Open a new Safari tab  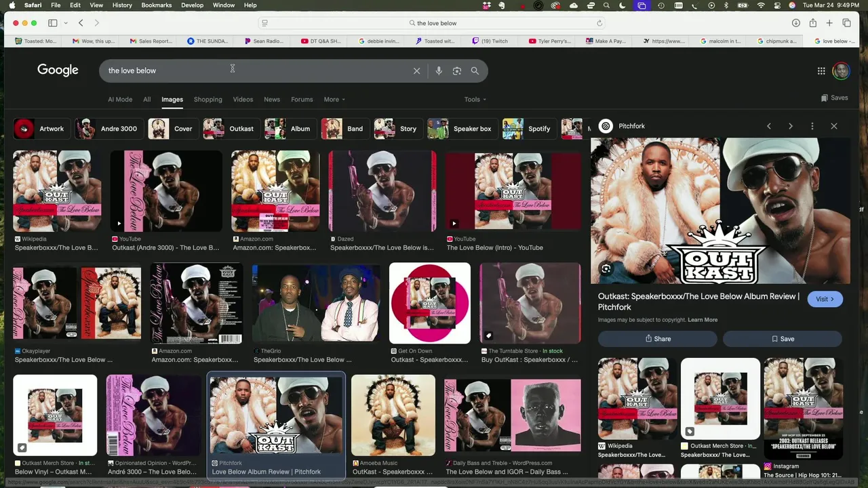point(829,23)
